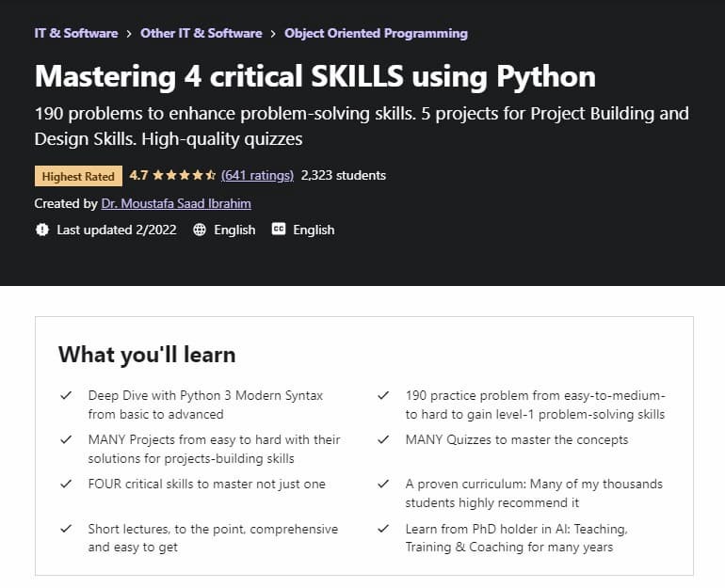The width and height of the screenshot is (725, 588).
Task: Open Object Oriented Programming breadcrumb link
Action: click(376, 33)
